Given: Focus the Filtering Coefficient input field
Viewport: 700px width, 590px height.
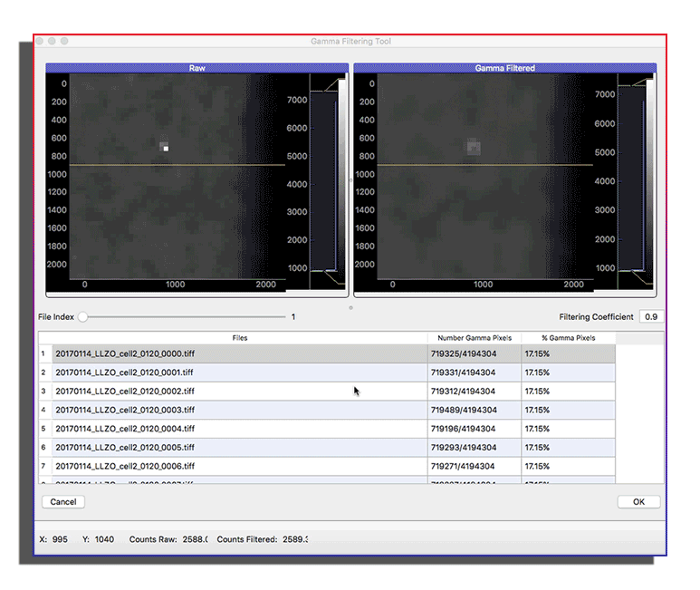Looking at the screenshot, I should click(x=649, y=317).
